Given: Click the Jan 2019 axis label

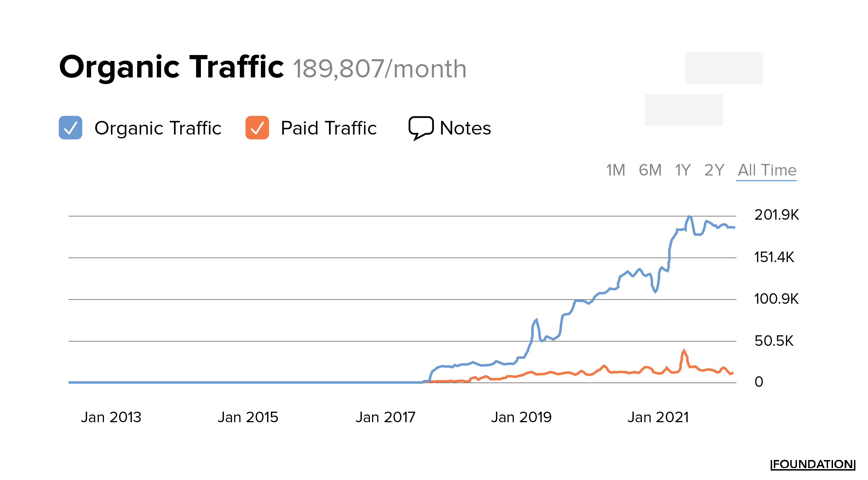Looking at the screenshot, I should pyautogui.click(x=521, y=417).
